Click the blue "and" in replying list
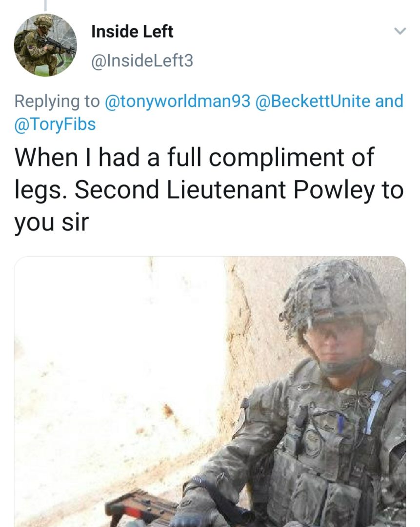Image resolution: width=420 pixels, height=527 pixels. point(389,101)
